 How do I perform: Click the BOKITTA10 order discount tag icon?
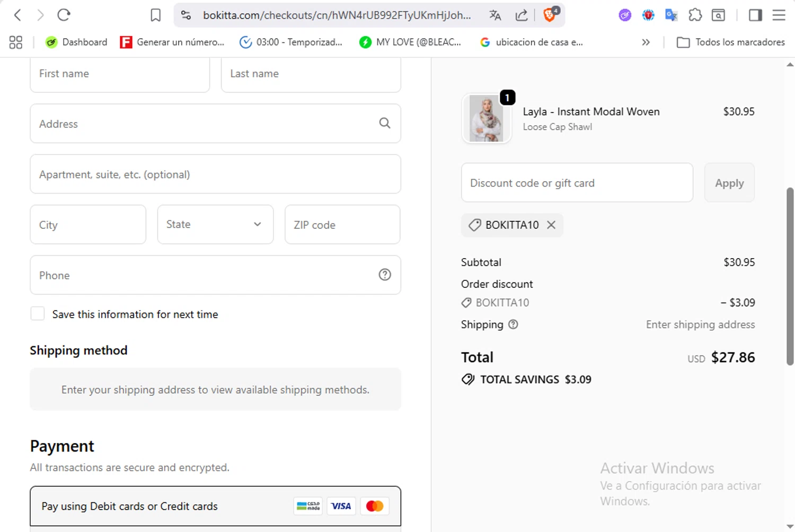click(x=466, y=303)
